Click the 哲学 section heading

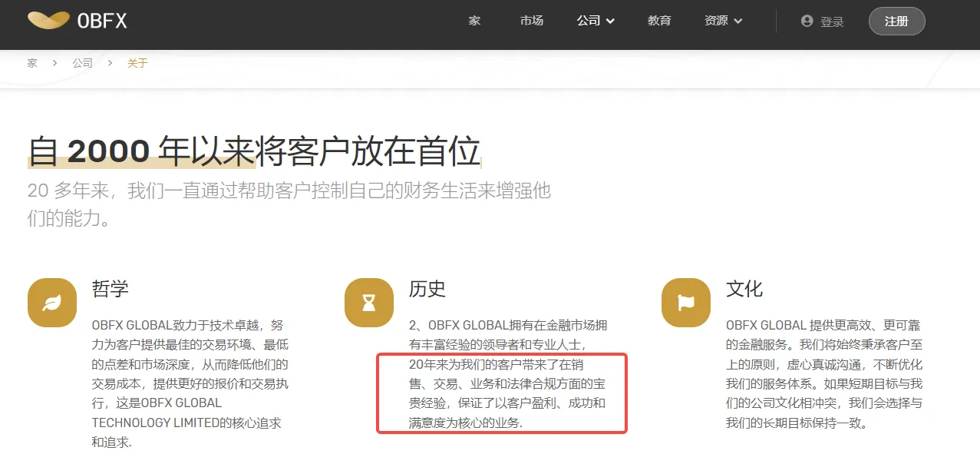click(x=111, y=289)
